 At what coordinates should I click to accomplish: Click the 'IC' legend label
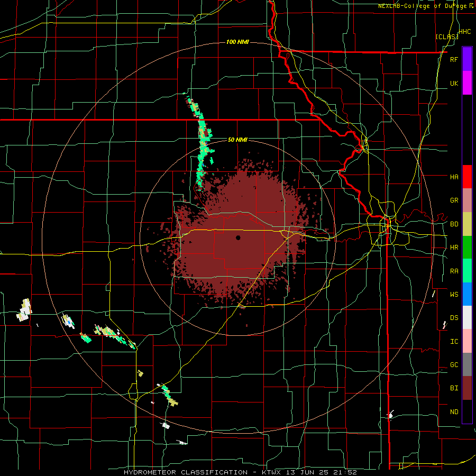tap(454, 342)
